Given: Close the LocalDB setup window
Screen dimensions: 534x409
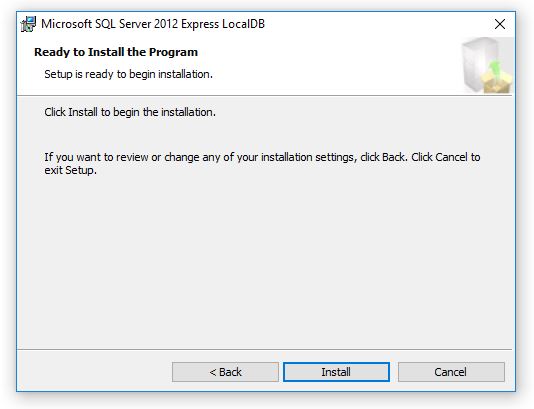Looking at the screenshot, I should click(x=500, y=24).
